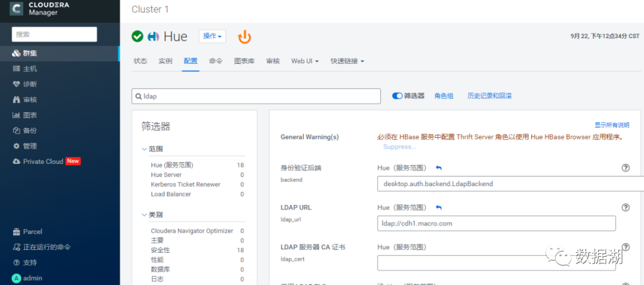This screenshot has height=285, width=644.
Task: Show help for LDAP URL setting
Action: click(626, 207)
